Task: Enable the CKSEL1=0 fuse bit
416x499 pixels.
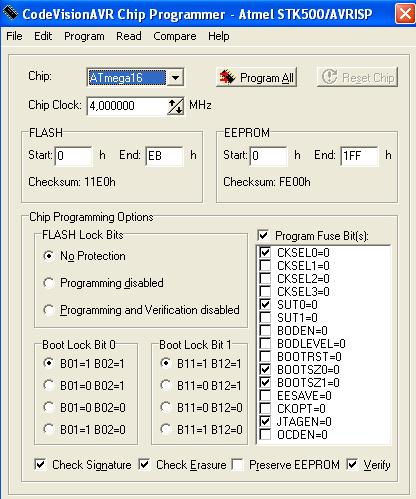Action: click(x=265, y=265)
